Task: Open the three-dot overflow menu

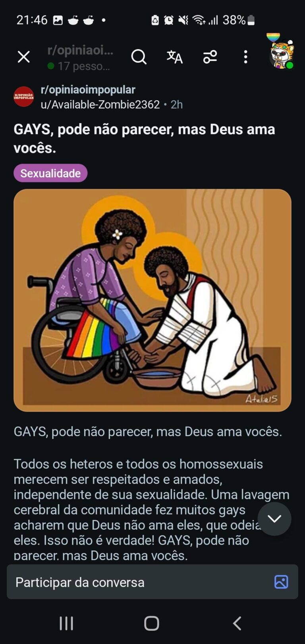Action: point(245,57)
